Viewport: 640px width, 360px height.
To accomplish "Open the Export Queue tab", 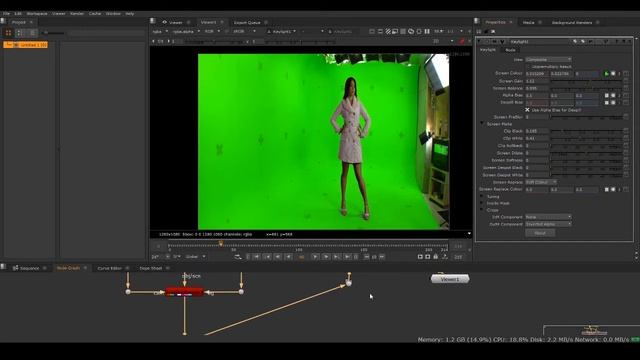I will pos(247,22).
